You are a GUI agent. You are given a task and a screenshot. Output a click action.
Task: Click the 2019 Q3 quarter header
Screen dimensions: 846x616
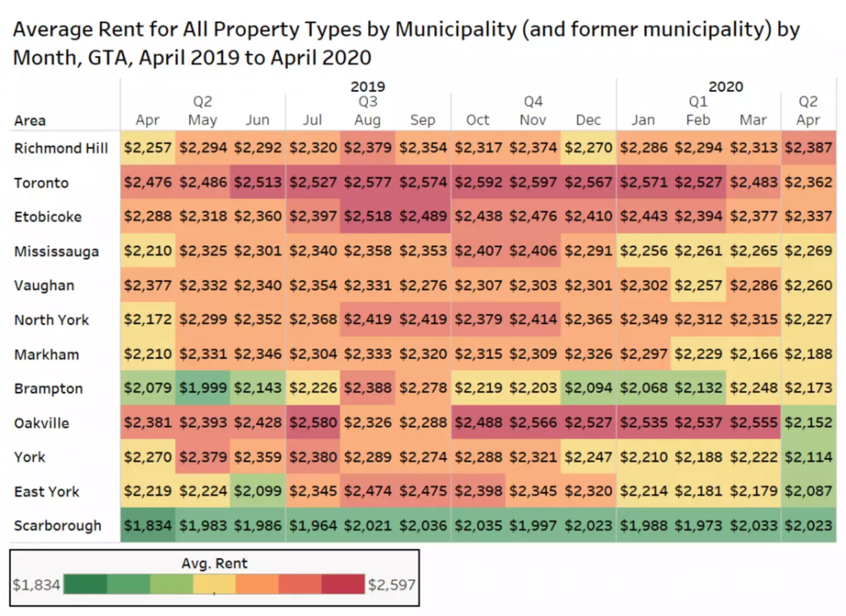367,102
